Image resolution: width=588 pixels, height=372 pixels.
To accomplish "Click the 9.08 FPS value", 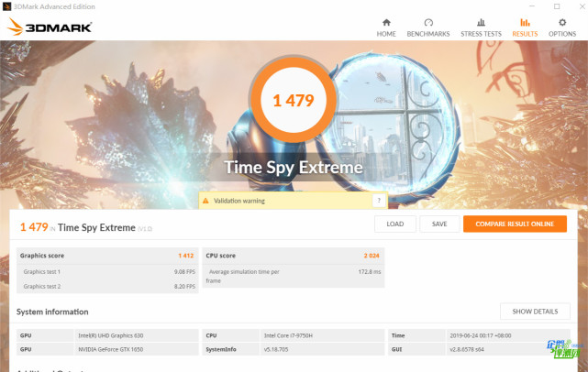I will click(184, 271).
